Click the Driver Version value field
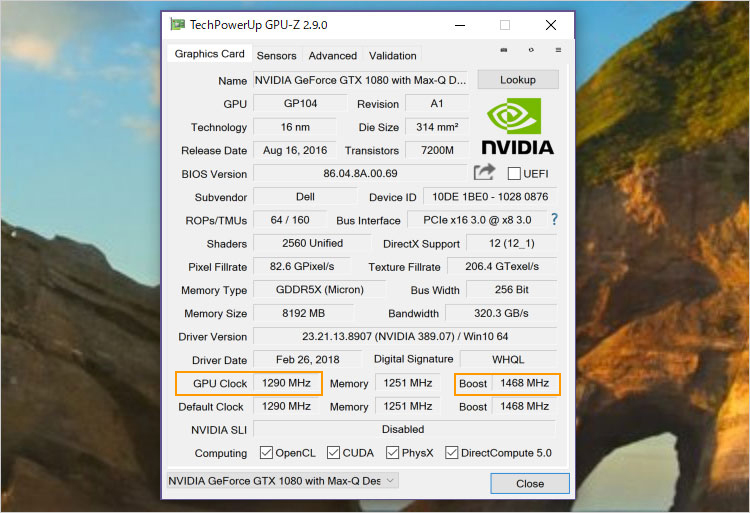This screenshot has height=513, width=750. [405, 336]
